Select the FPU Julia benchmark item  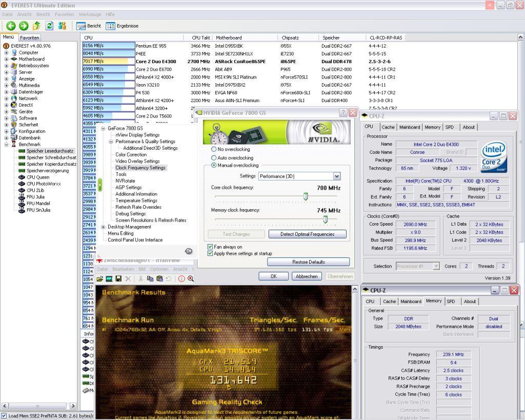[35, 197]
